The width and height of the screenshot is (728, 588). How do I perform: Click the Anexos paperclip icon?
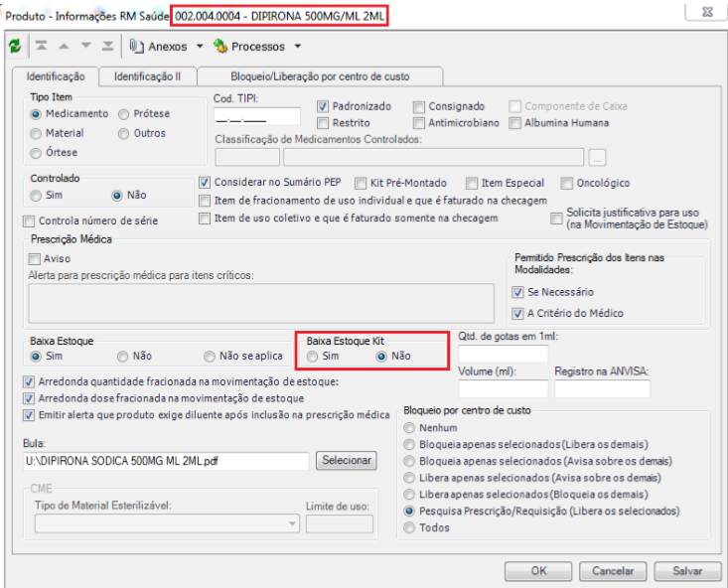tap(136, 46)
